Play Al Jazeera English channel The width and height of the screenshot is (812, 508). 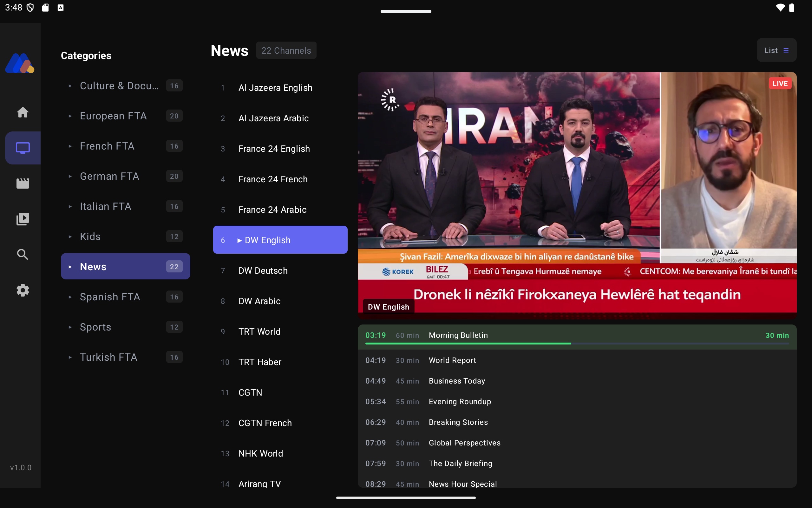(x=280, y=88)
